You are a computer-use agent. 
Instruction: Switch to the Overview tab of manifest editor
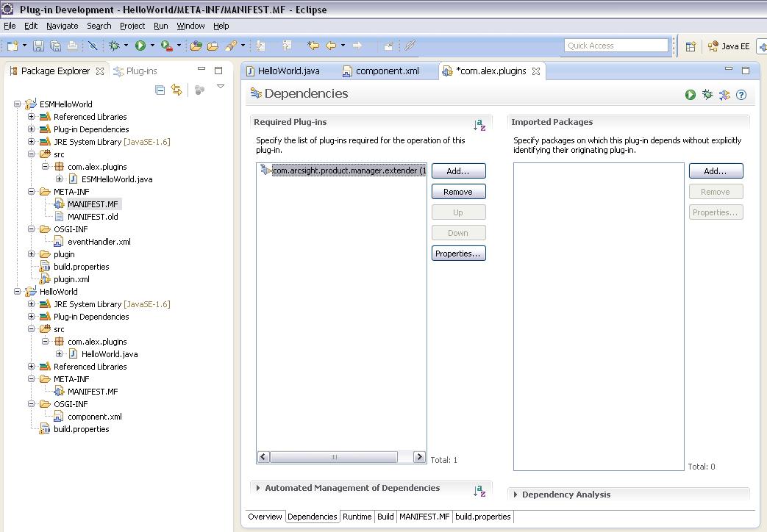[x=265, y=517]
